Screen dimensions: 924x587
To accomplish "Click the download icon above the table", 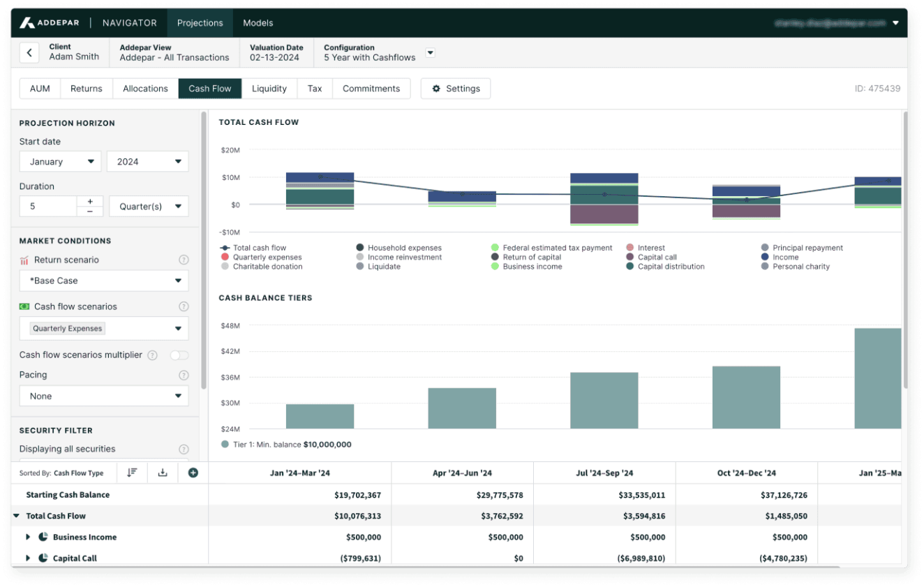I will [x=163, y=473].
